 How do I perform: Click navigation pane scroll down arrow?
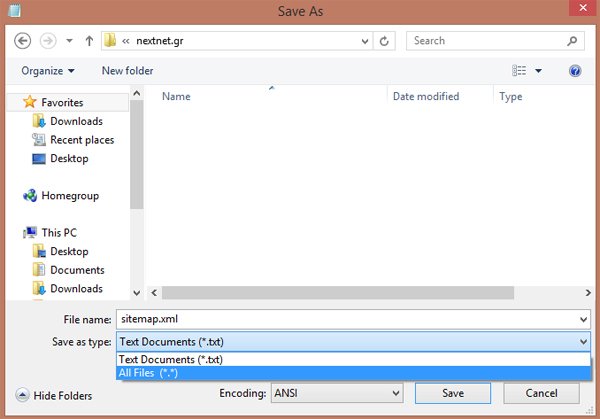[x=137, y=293]
